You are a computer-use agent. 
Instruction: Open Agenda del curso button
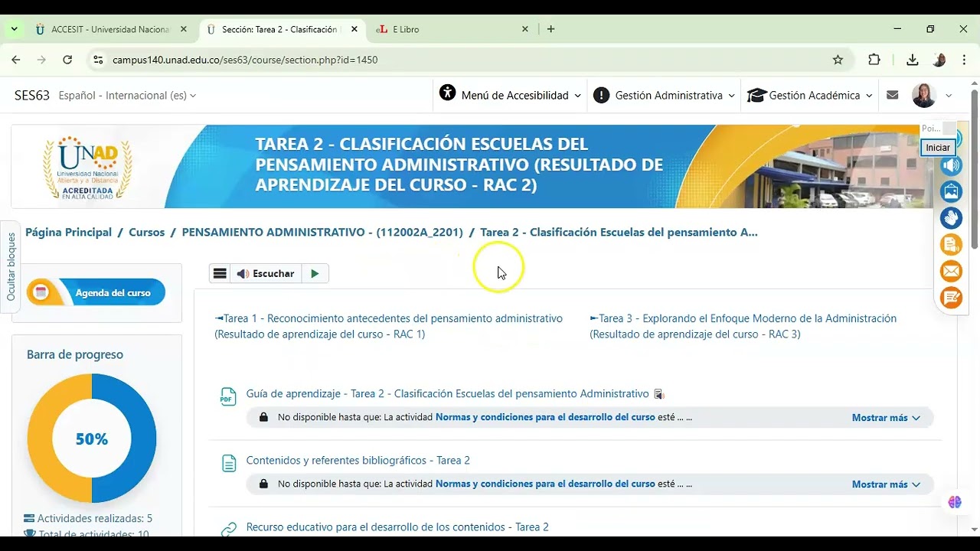[96, 292]
